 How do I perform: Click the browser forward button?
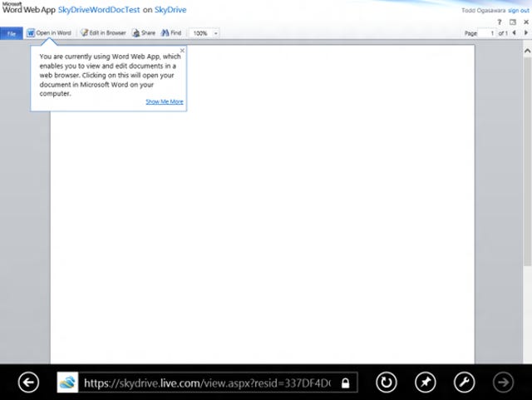(503, 383)
